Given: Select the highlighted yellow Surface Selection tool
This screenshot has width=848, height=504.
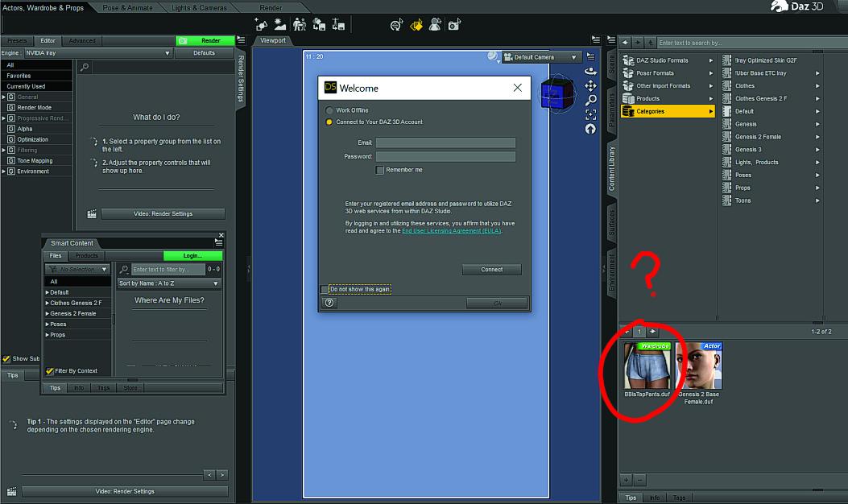Looking at the screenshot, I should 416,24.
